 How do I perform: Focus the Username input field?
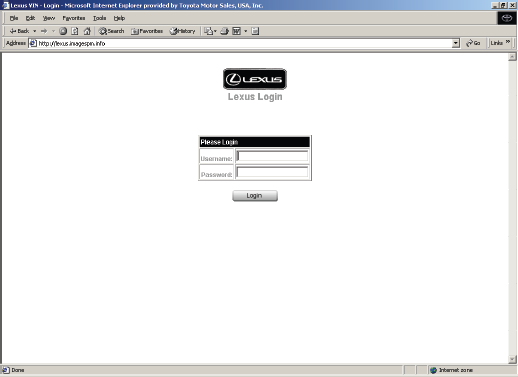pyautogui.click(x=272, y=156)
